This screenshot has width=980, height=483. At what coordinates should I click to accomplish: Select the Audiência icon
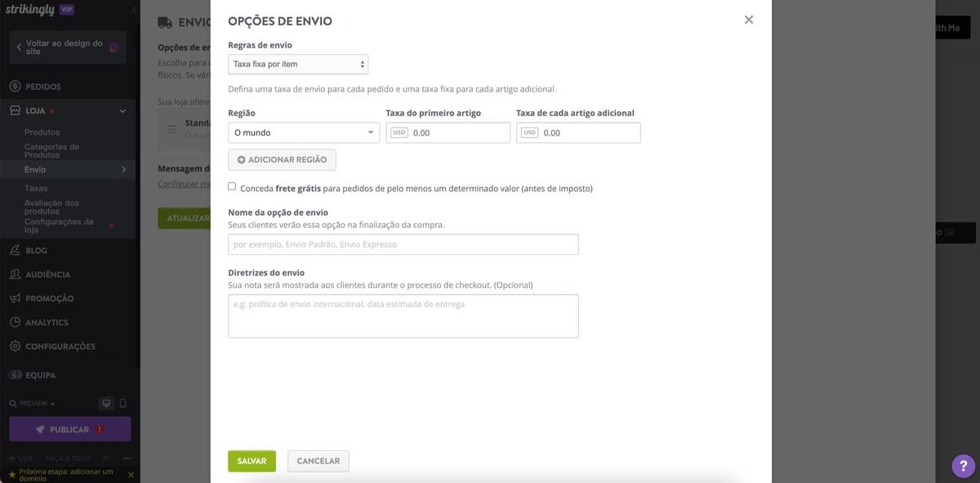[x=13, y=273]
